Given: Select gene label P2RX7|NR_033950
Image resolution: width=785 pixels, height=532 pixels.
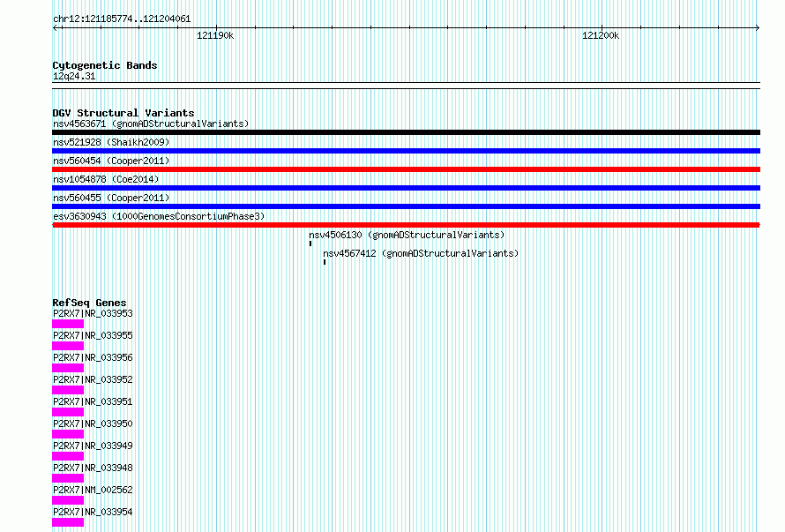Looking at the screenshot, I should tap(93, 423).
